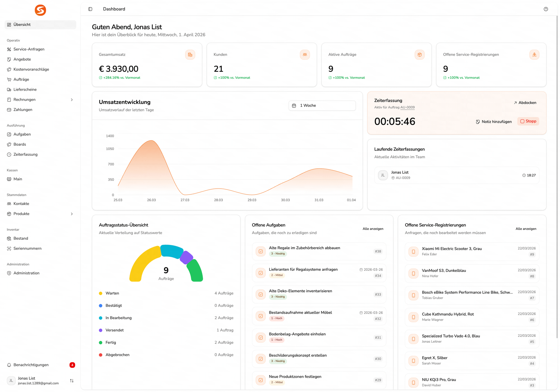Image resolution: width=560 pixels, height=392 pixels.
Task: Open notifications bell in sidebar
Action: (9, 365)
